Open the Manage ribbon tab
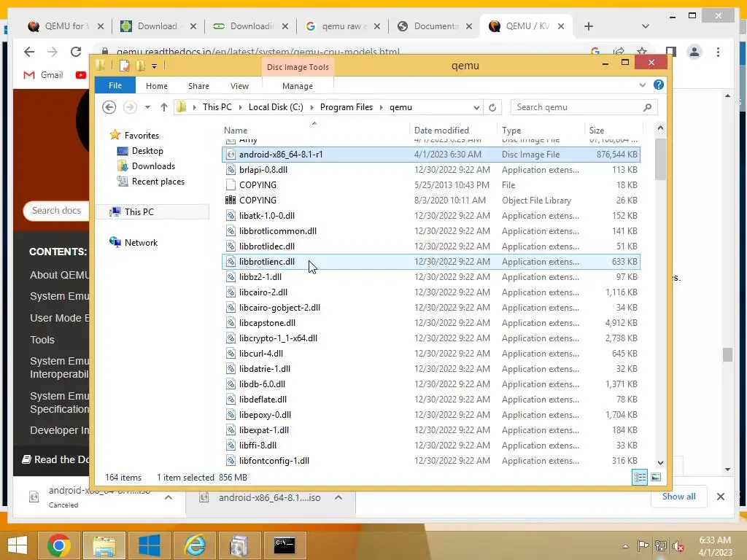The image size is (747, 560). (298, 86)
